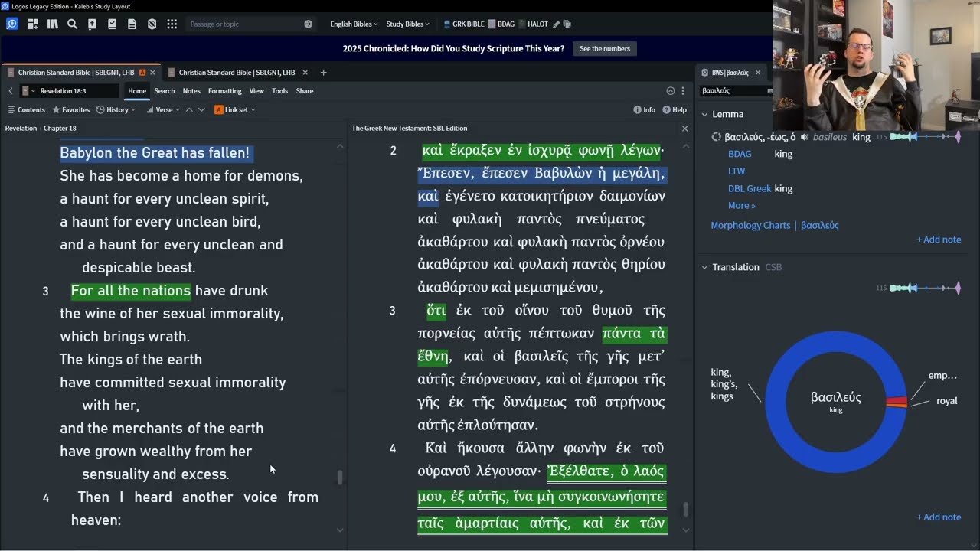Image resolution: width=980 pixels, height=551 pixels.
Task: Open a new tab with the plus icon
Action: pyautogui.click(x=323, y=73)
